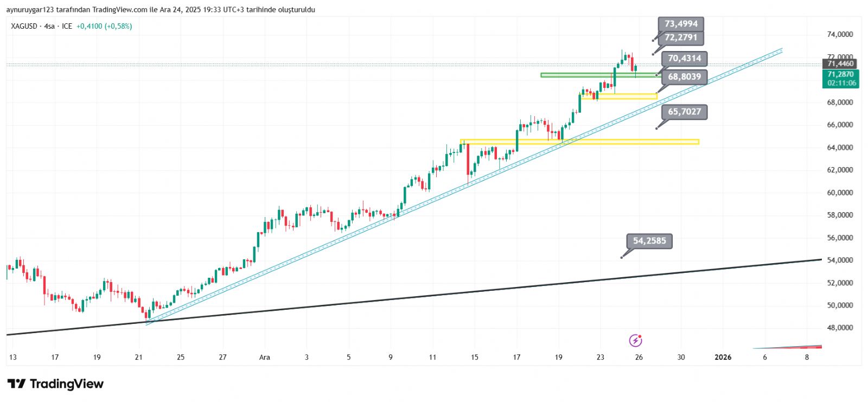Click the +0,4100 (+0,58%) change value
The width and height of the screenshot is (868, 402).
(x=104, y=26)
